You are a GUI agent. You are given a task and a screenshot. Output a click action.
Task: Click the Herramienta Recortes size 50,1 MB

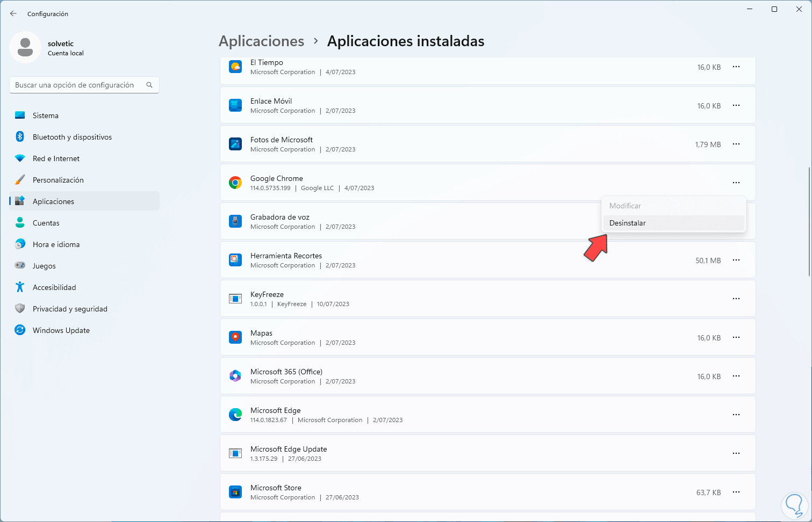click(x=708, y=260)
